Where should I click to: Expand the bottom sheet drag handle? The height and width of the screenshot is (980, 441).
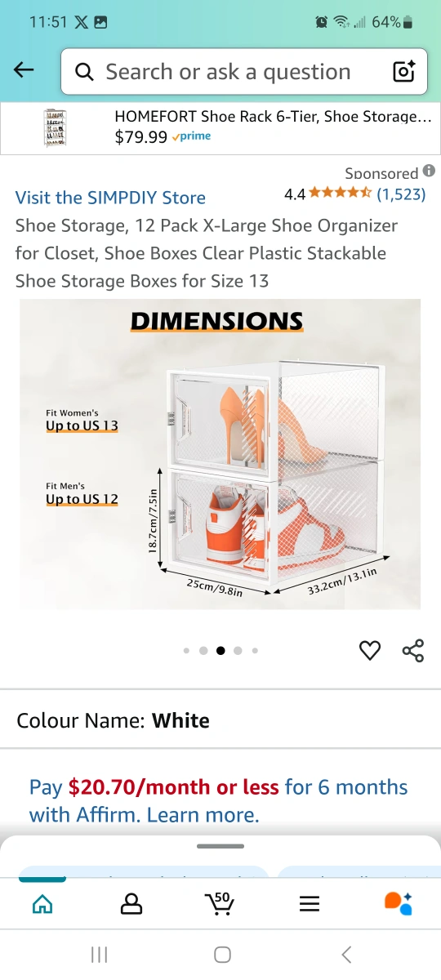[220, 846]
